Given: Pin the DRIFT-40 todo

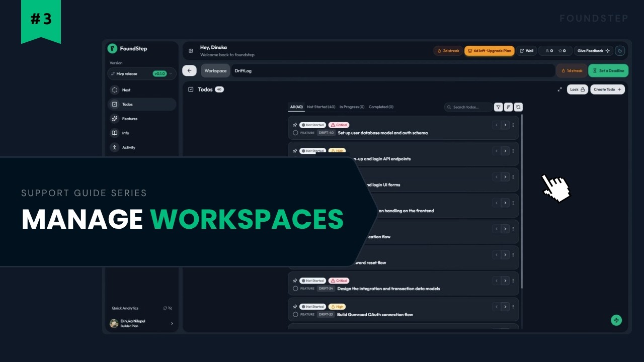Looking at the screenshot, I should pos(295,125).
